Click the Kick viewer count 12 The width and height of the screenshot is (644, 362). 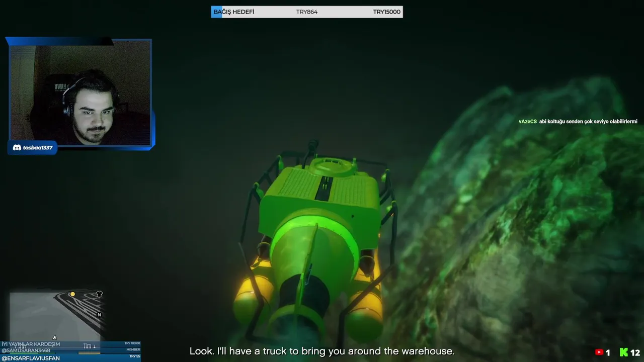point(635,353)
